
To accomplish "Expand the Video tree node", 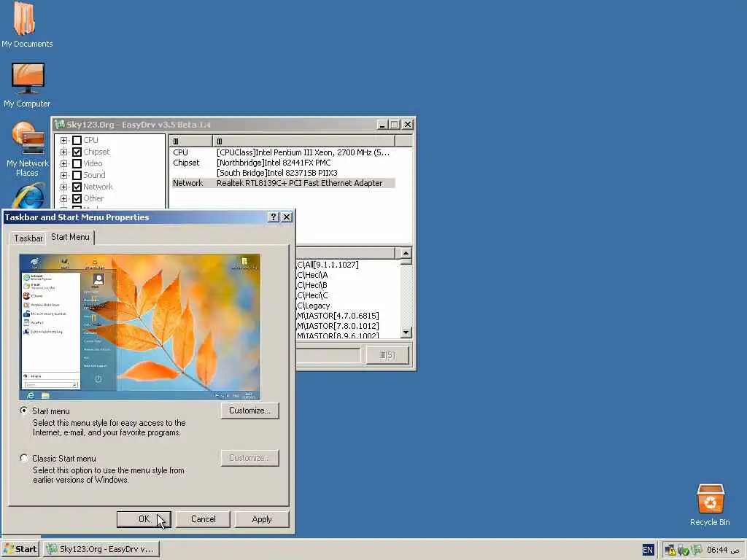I will pyautogui.click(x=64, y=164).
